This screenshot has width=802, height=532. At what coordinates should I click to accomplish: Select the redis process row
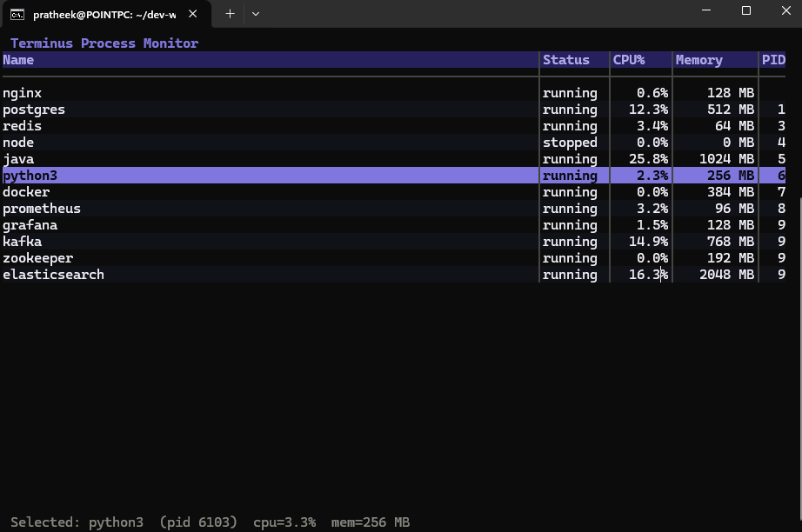394,126
